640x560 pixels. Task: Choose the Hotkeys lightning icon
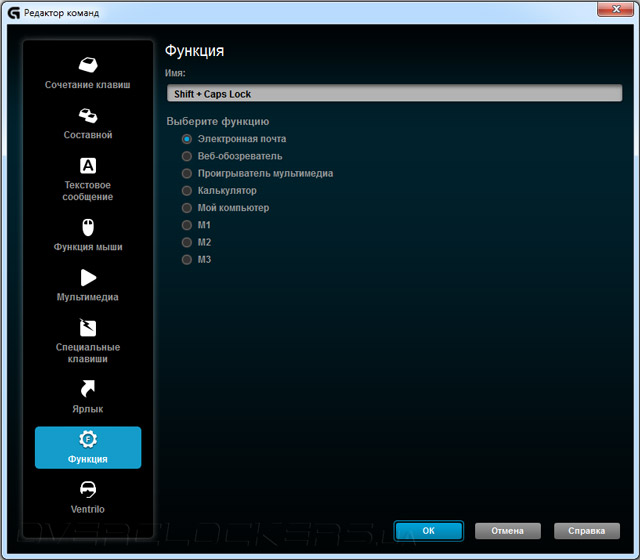[x=88, y=328]
